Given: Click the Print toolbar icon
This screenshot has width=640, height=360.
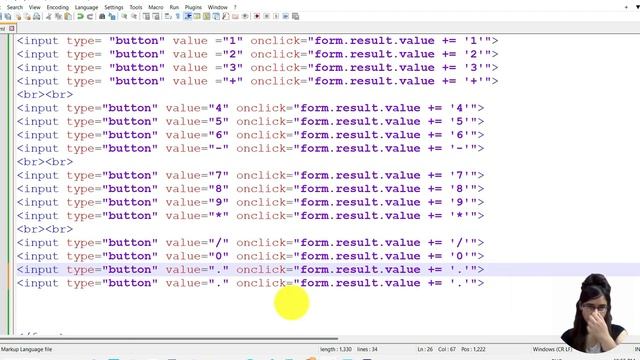Looking at the screenshot, I should [x=37, y=16].
